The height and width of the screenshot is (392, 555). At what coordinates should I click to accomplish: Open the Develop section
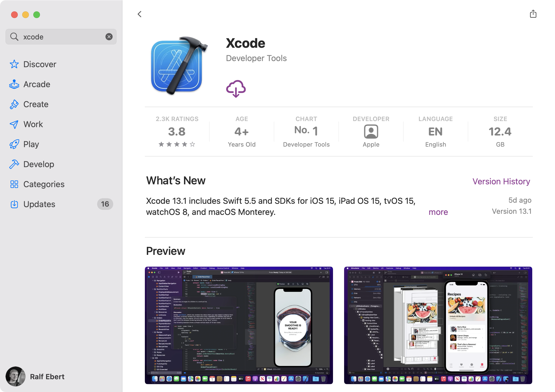39,164
